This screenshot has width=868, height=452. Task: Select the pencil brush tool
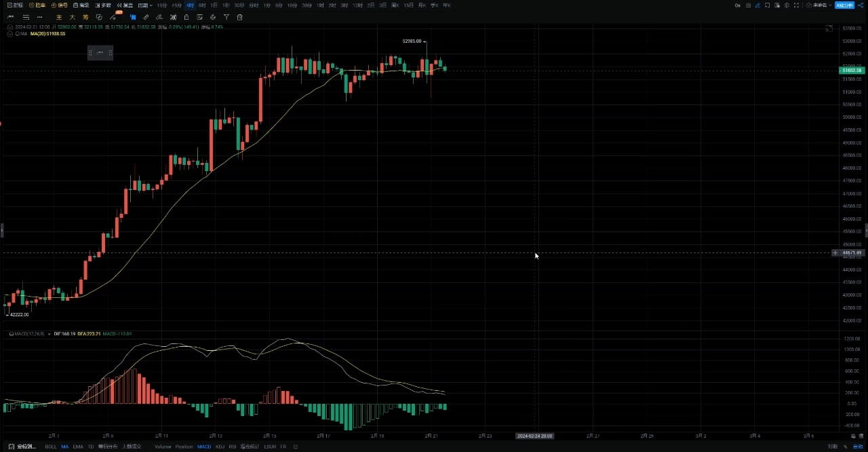[x=159, y=17]
